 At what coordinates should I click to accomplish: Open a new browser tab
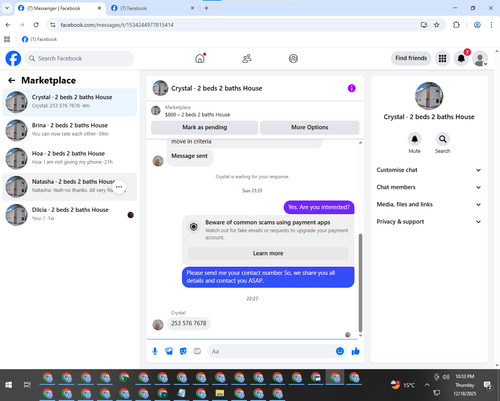tap(206, 8)
